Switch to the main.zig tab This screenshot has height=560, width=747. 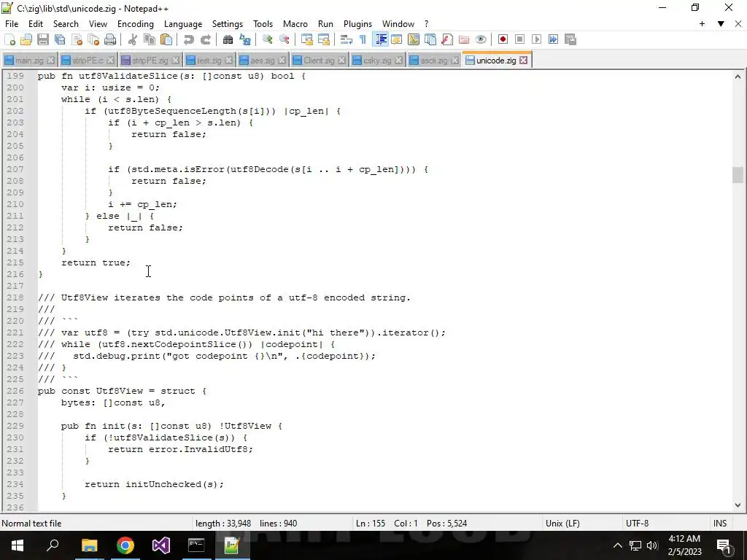point(29,61)
